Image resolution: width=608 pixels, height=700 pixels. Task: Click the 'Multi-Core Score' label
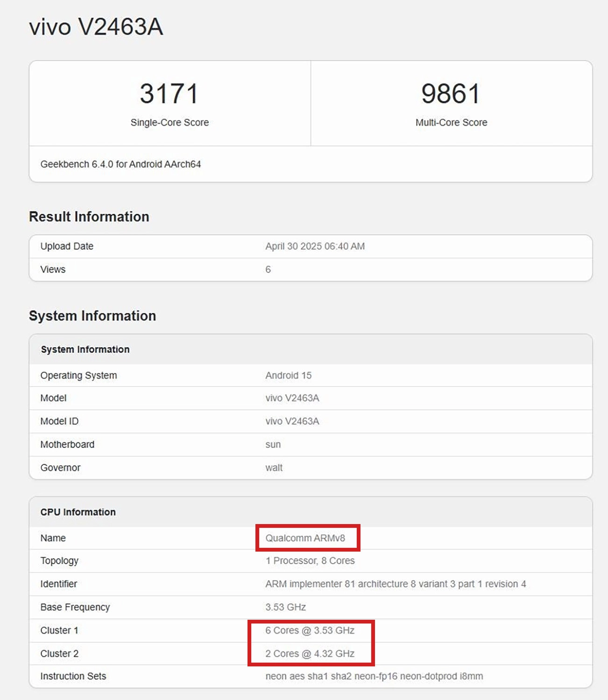pyautogui.click(x=451, y=122)
